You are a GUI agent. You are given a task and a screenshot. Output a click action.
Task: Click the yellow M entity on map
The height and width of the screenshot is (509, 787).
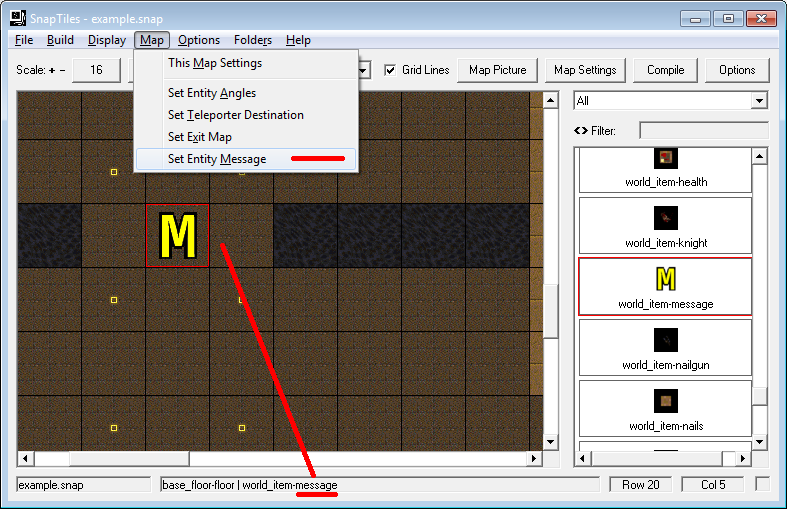(x=178, y=236)
